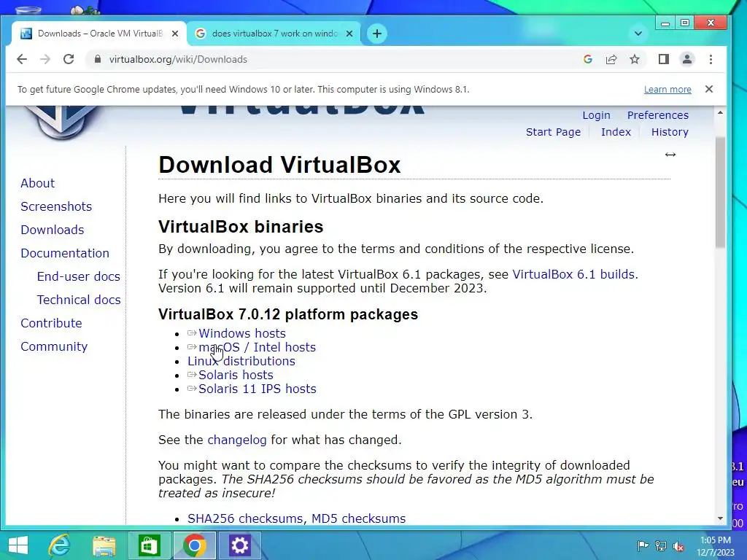Download the Solaris hosts package
747x560 pixels.
point(236,375)
